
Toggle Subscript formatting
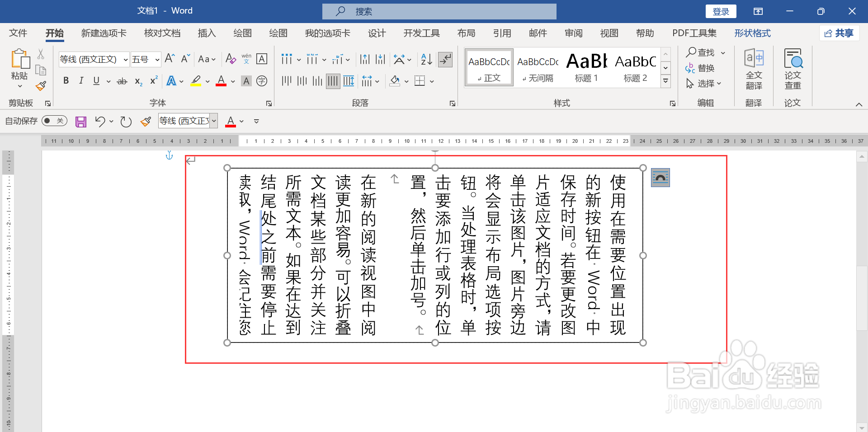(x=138, y=81)
